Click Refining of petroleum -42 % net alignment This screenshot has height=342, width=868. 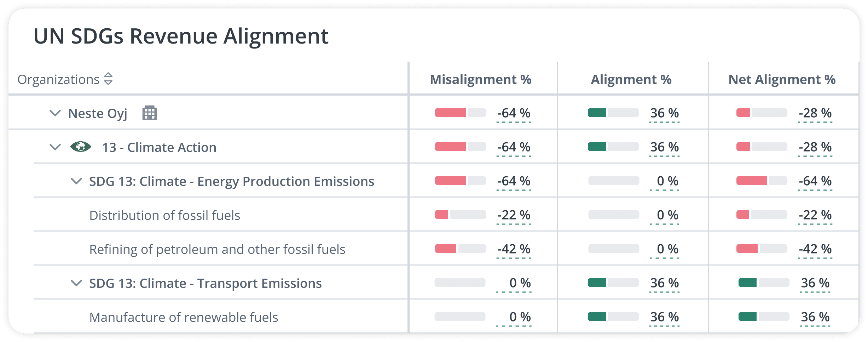(x=815, y=249)
